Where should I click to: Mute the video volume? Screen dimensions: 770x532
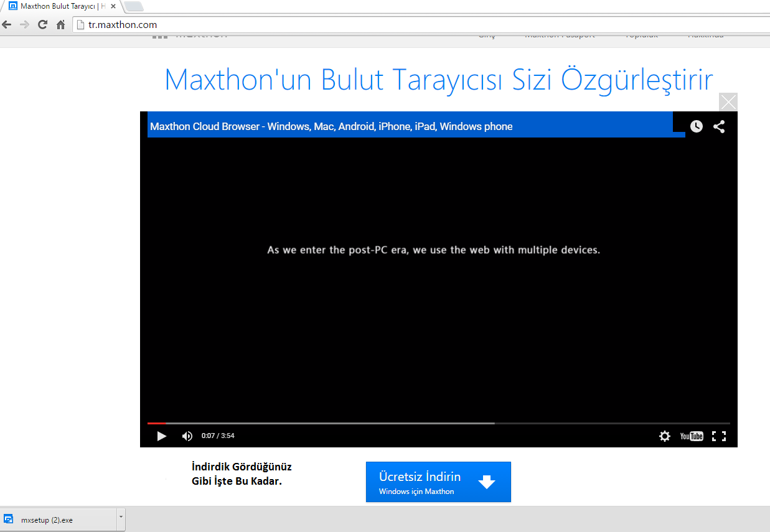pyautogui.click(x=187, y=436)
